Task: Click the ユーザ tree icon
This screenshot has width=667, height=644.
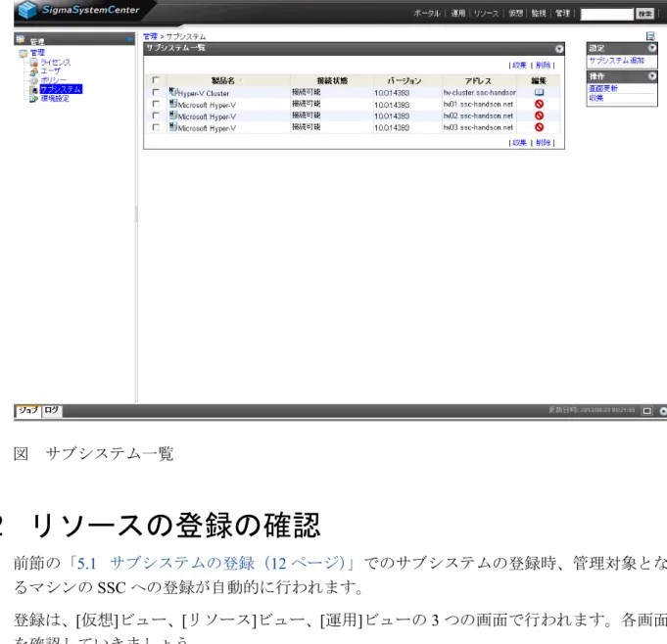Action: 34,71
